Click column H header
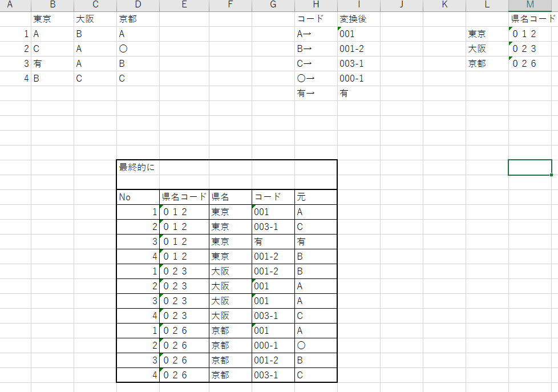This screenshot has width=558, height=392. click(x=316, y=5)
